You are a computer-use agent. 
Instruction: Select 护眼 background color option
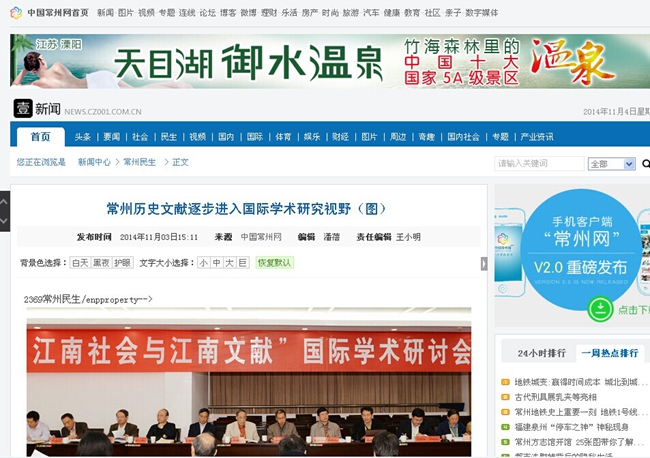122,263
